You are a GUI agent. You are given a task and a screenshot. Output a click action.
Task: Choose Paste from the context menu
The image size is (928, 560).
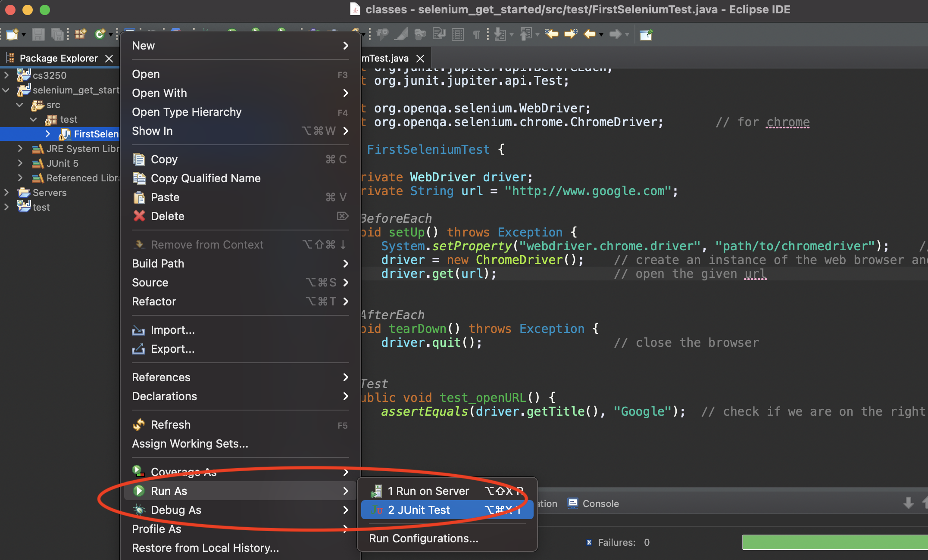click(x=240, y=197)
